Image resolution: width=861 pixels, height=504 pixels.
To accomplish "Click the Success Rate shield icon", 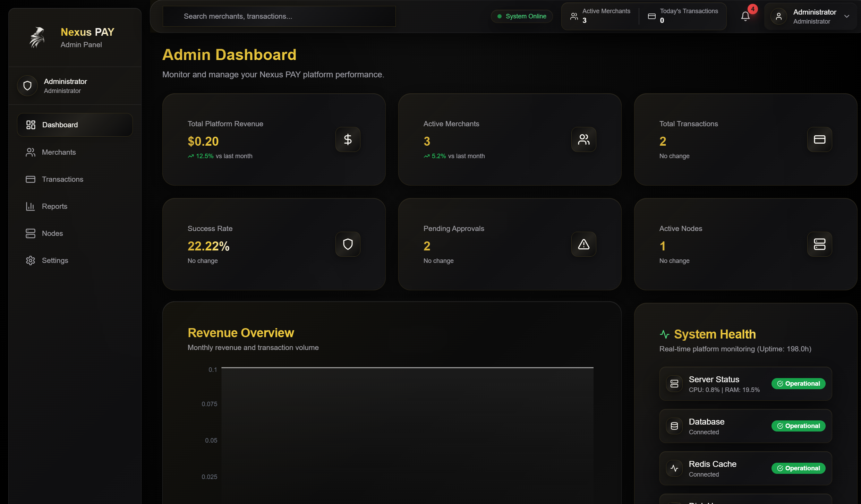I will pyautogui.click(x=348, y=244).
